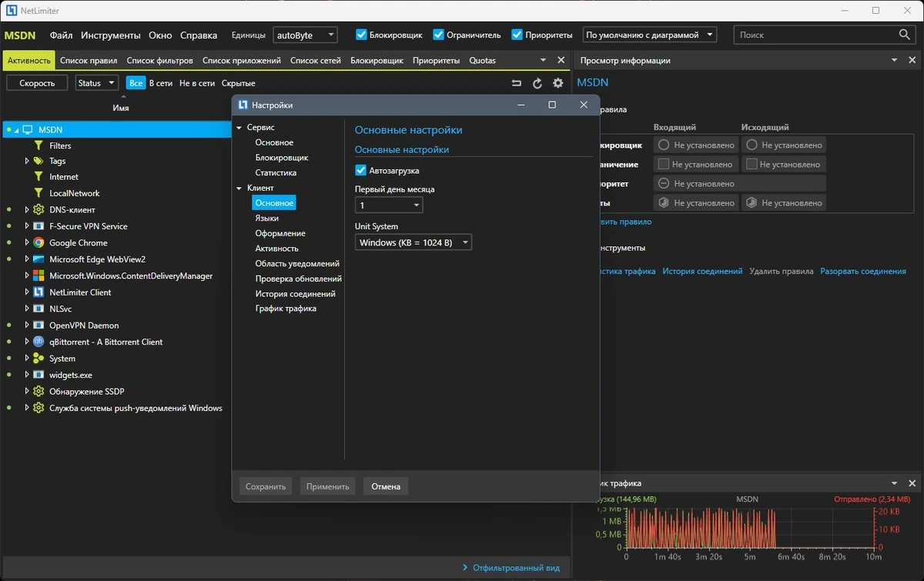The width and height of the screenshot is (924, 581).
Task: Toggle the Ограничитель checkbox in toolbar
Action: coord(439,35)
